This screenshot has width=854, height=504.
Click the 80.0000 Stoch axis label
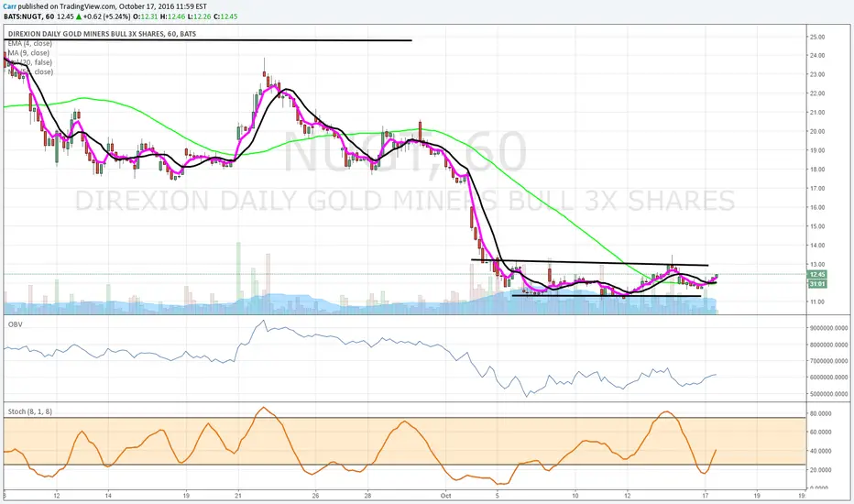click(820, 413)
